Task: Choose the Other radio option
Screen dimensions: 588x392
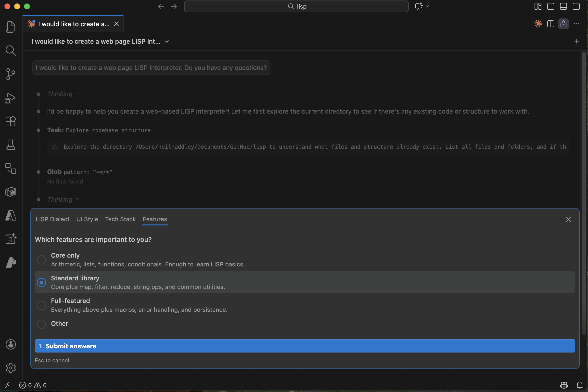Action: coord(41,324)
